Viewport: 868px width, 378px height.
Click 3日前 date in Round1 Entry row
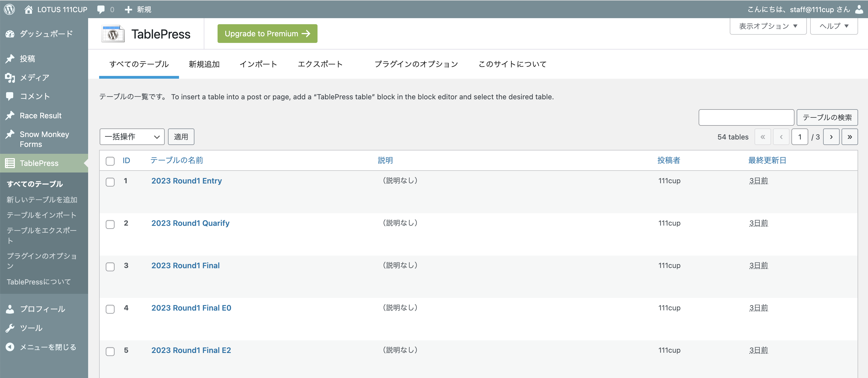(758, 181)
